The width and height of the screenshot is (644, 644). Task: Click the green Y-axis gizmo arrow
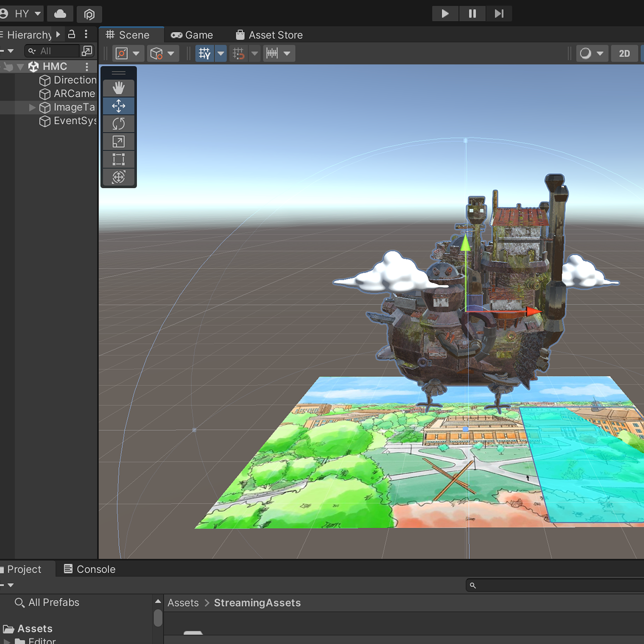465,242
